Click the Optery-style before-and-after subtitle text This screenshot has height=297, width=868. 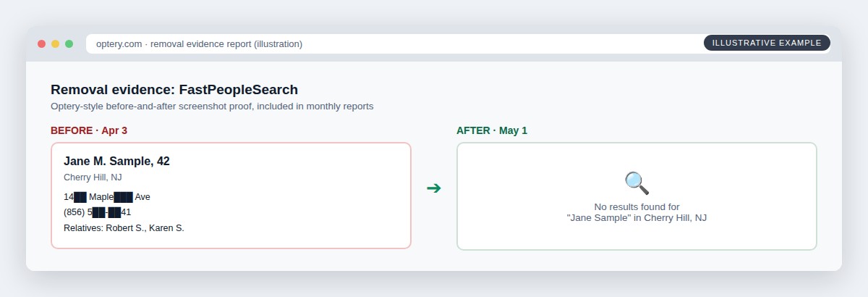click(x=212, y=106)
